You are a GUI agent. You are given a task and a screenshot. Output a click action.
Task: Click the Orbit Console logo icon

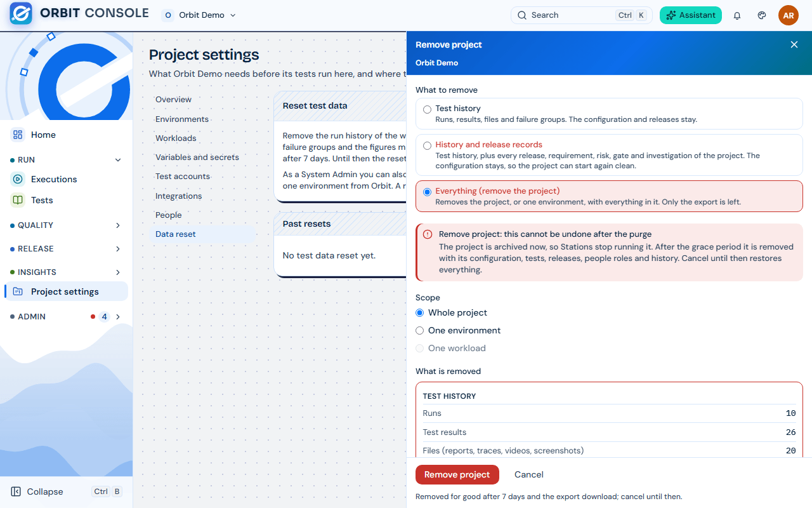[21, 13]
